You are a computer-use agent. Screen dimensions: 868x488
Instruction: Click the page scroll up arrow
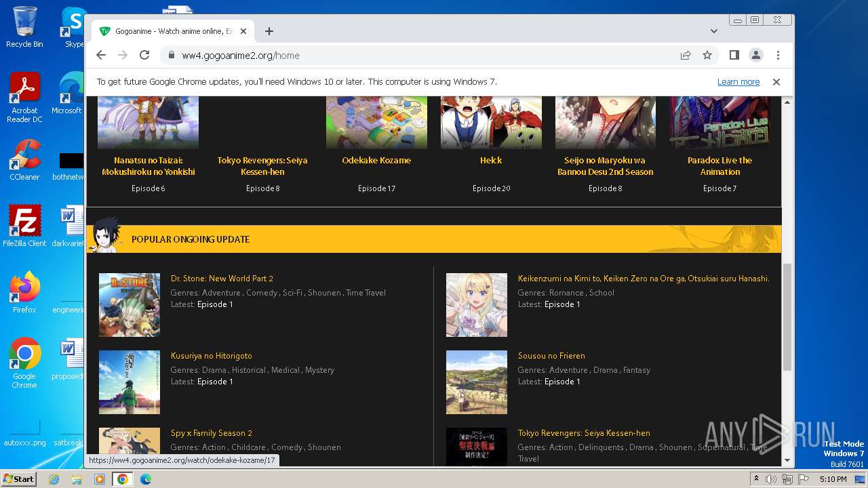tap(787, 102)
